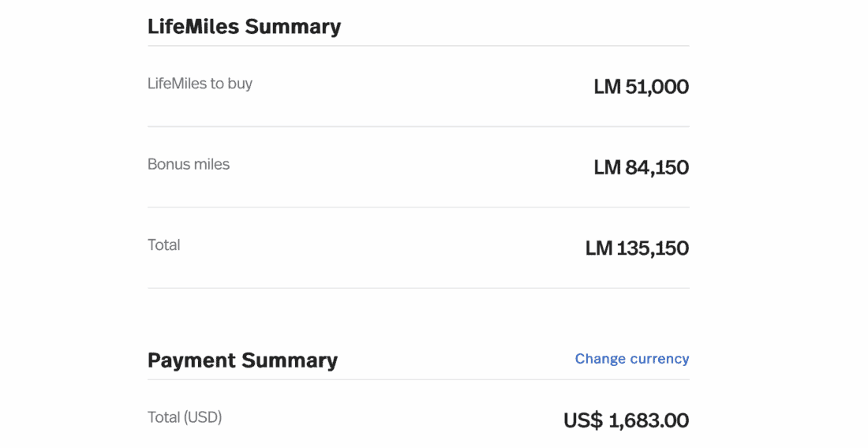Click the Total (USD) label
The width and height of the screenshot is (868, 448).
click(185, 417)
